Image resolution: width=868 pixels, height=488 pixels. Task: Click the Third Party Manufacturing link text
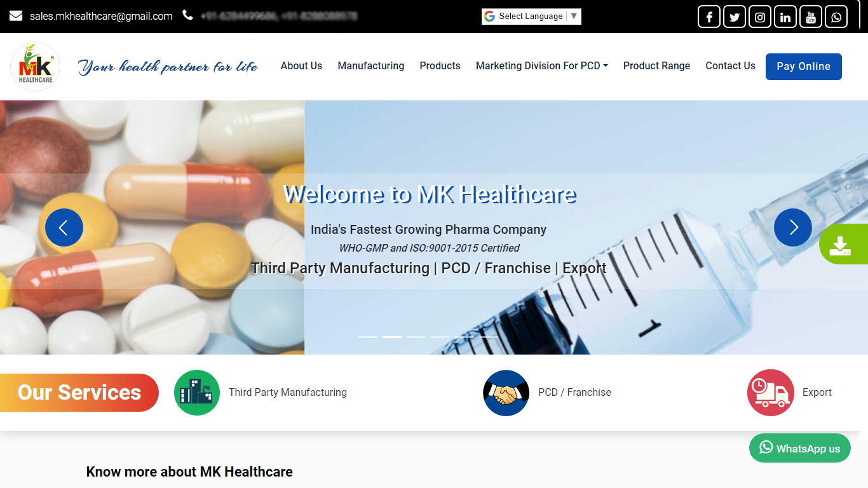click(x=288, y=393)
